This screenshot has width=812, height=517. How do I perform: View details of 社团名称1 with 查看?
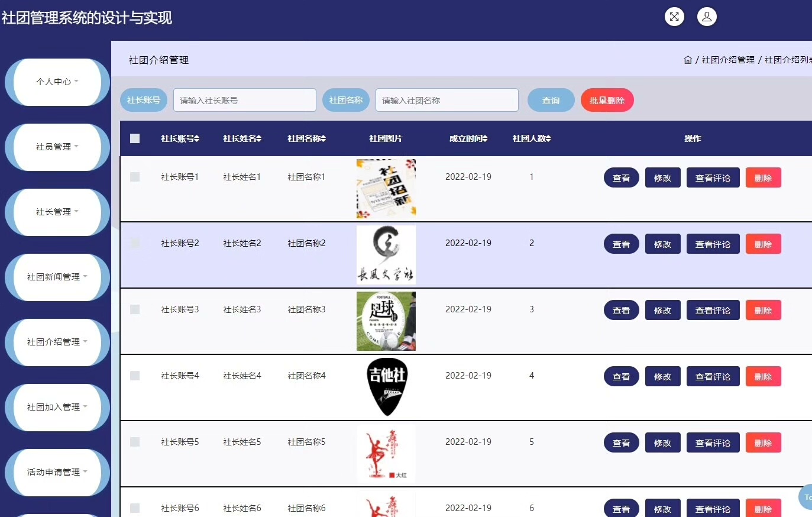[x=622, y=178]
